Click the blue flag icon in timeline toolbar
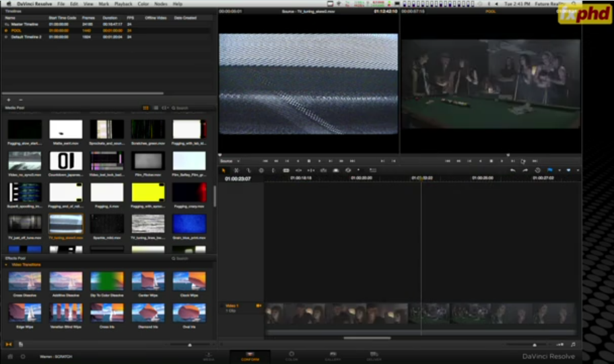Screen dimensions: 614x364 coord(550,170)
